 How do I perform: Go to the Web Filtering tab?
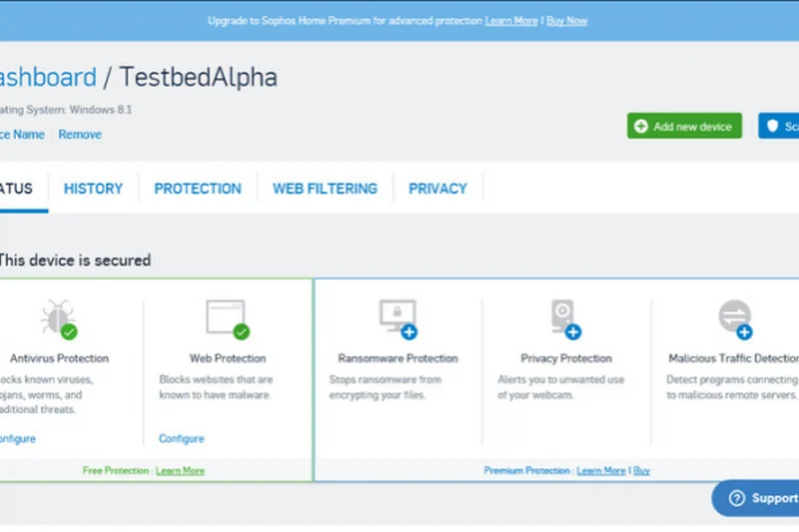tap(325, 188)
